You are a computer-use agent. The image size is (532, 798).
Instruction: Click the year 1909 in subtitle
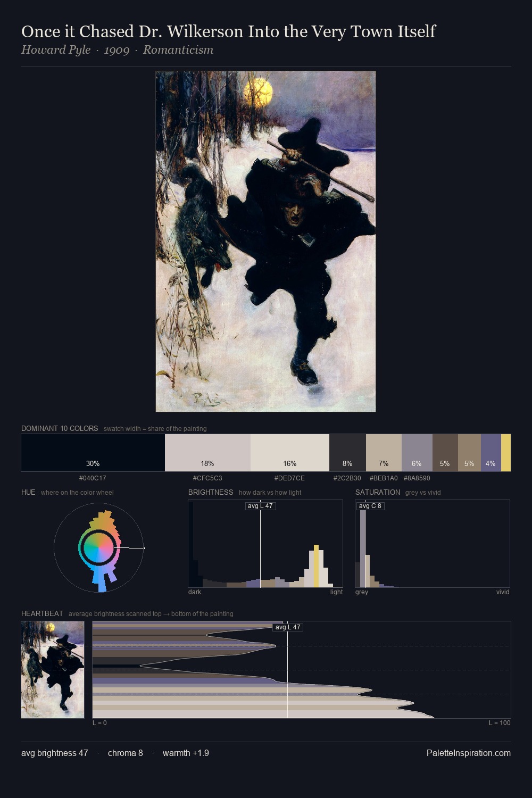tap(117, 50)
